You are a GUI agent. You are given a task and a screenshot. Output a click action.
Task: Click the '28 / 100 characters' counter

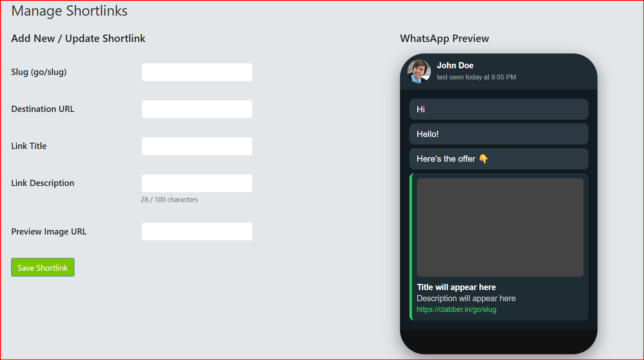(x=169, y=200)
